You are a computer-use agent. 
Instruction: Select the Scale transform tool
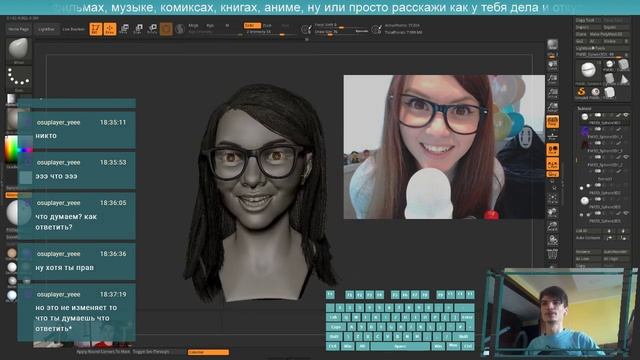[138, 29]
